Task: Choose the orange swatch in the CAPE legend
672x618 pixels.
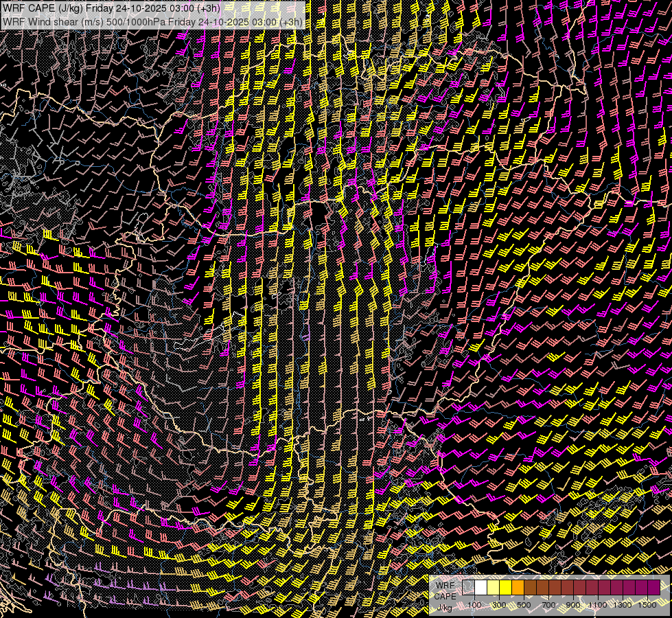Action: pos(518,587)
